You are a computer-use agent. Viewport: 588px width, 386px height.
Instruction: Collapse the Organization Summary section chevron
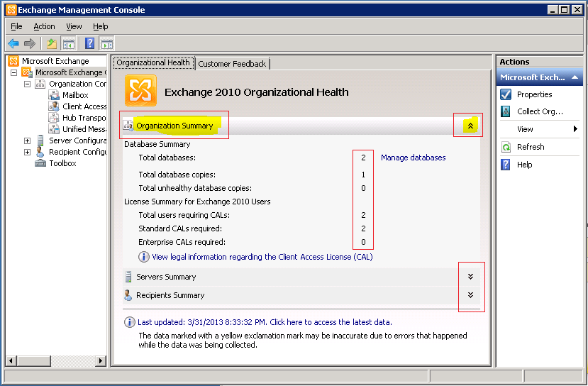coord(470,126)
